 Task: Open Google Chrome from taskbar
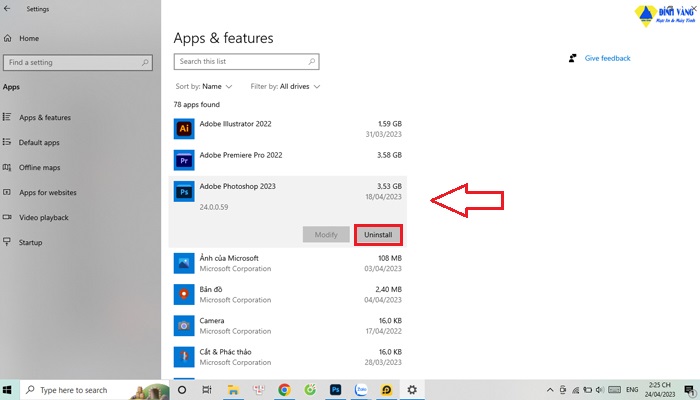coord(284,390)
